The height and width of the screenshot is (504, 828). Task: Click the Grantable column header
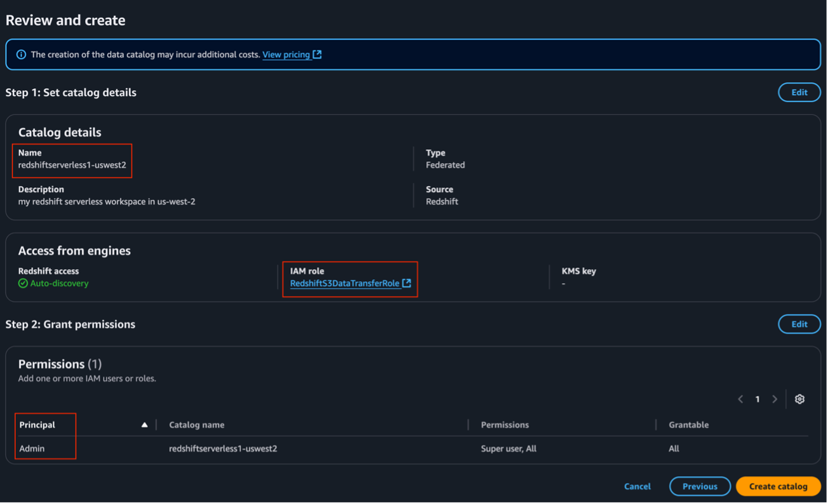688,425
